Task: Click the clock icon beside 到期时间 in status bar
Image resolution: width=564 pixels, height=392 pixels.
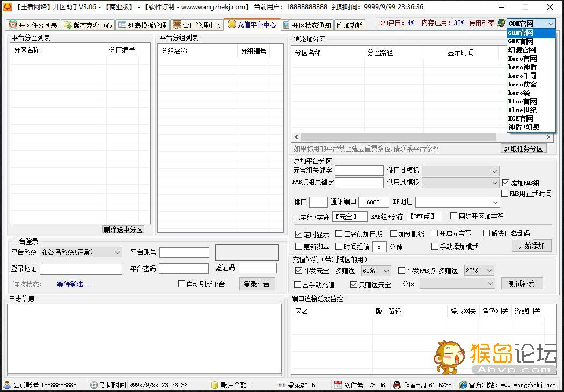Action: click(x=94, y=385)
